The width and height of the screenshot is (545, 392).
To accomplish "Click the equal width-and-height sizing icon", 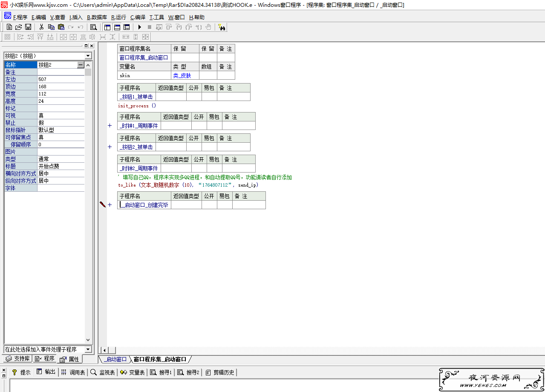I will (x=146, y=37).
